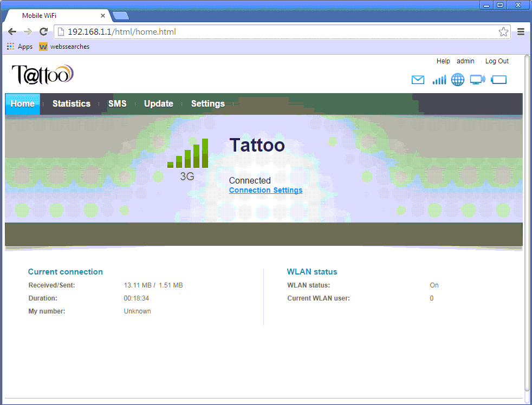This screenshot has height=405, width=532.
Task: Click the WLAN status heading
Action: pyautogui.click(x=312, y=272)
